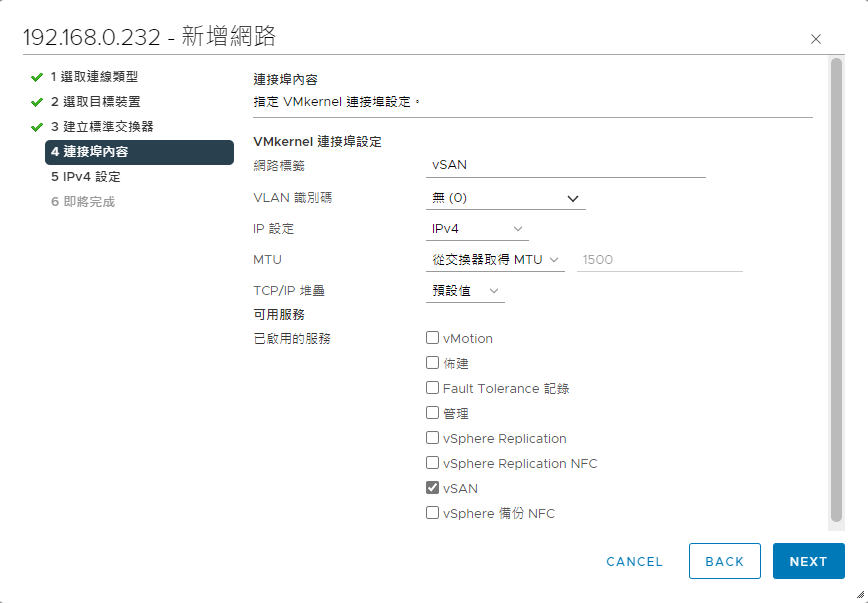
Task: Close the 新增網路 dialog with X
Action: click(816, 39)
